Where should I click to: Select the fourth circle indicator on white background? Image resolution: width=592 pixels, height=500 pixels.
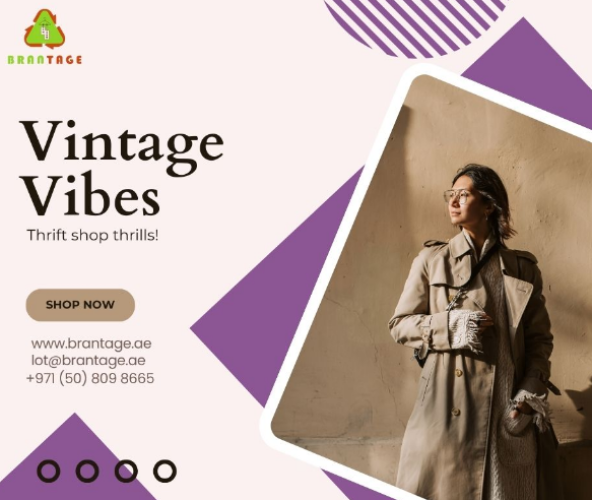click(165, 471)
